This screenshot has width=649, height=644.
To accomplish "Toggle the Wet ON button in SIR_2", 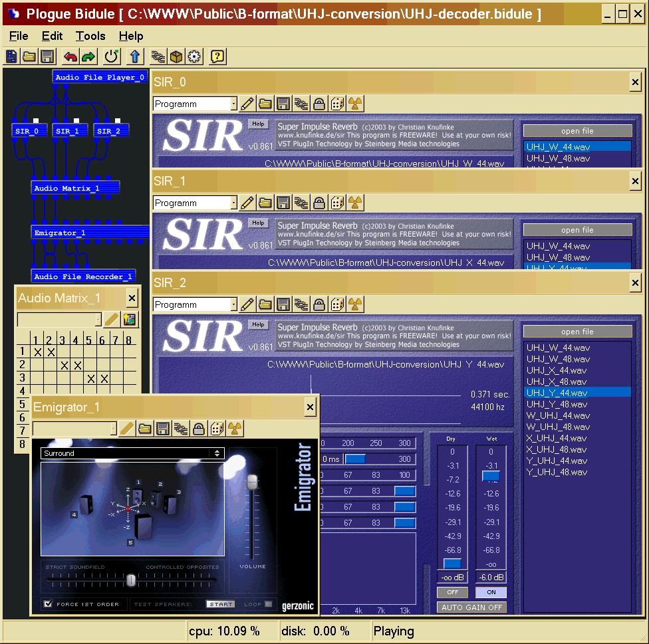I will click(x=491, y=592).
